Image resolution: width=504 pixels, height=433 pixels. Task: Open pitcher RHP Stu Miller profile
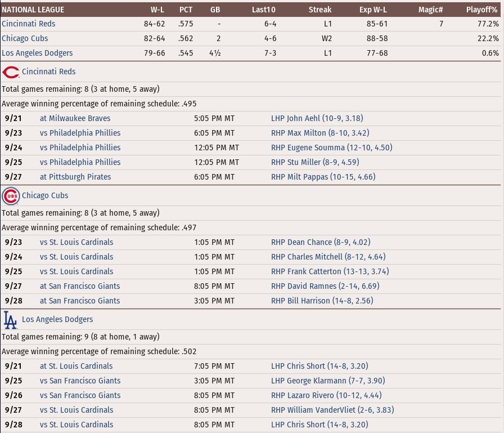315,162
